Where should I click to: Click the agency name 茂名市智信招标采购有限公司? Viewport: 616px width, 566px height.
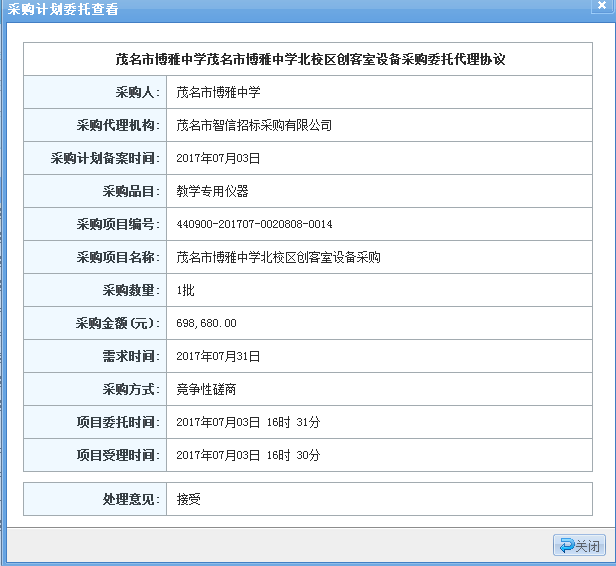pos(254,126)
